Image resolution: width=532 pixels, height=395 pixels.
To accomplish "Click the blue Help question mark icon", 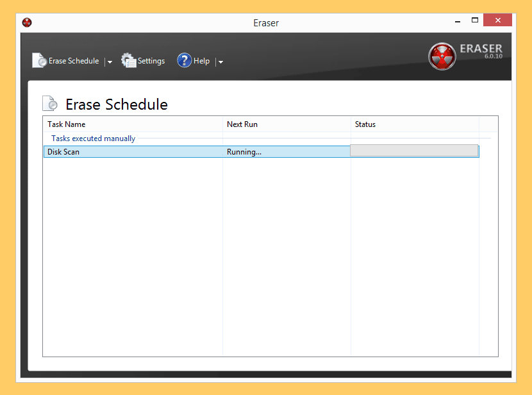I will coord(185,61).
